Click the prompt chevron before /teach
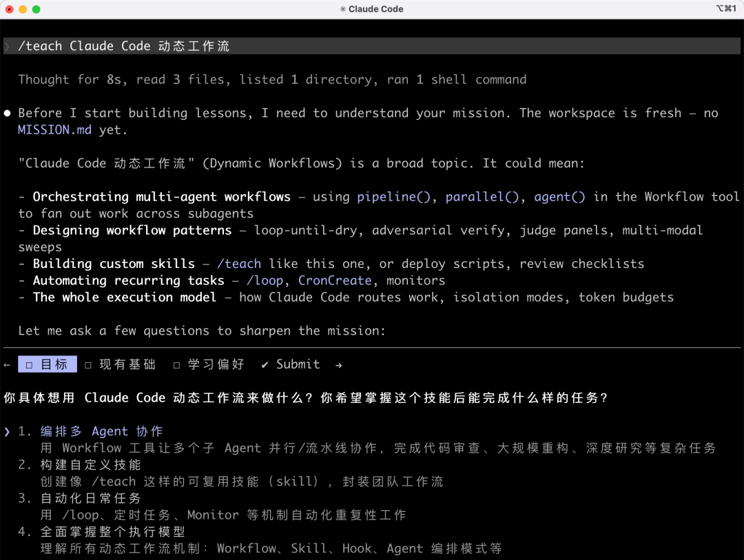This screenshot has height=560, width=744. [x=7, y=46]
